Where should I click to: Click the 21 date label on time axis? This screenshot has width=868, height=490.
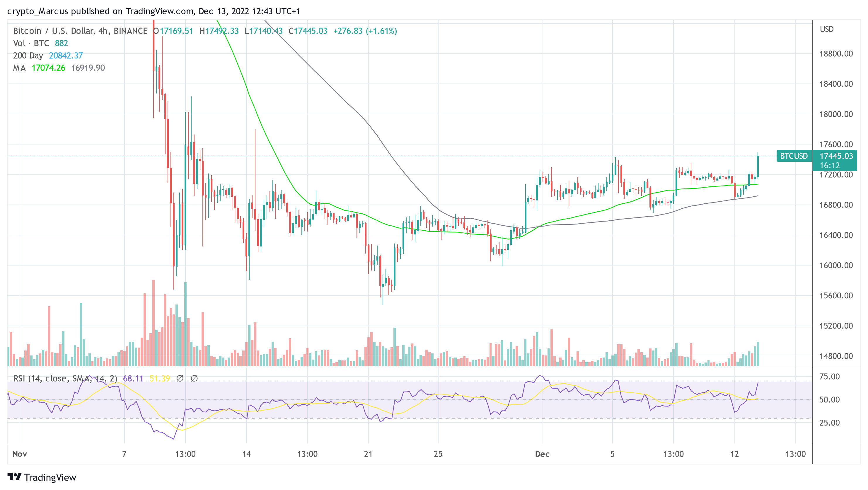368,454
